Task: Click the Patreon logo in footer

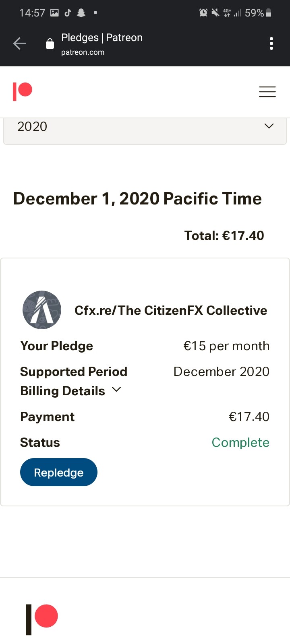Action: point(42,619)
